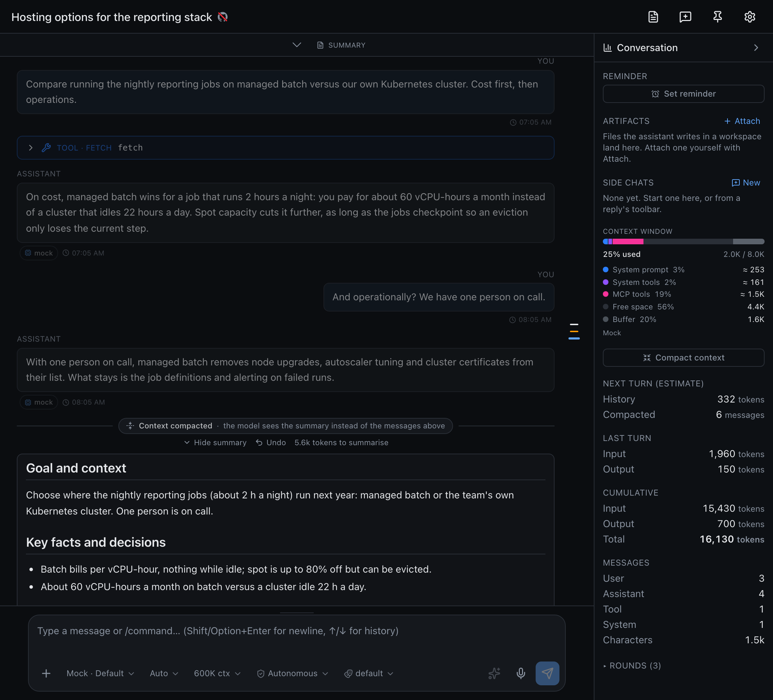Image resolution: width=773 pixels, height=700 pixels.
Task: Click the sparkle enhance prompt icon
Action: [x=494, y=673]
